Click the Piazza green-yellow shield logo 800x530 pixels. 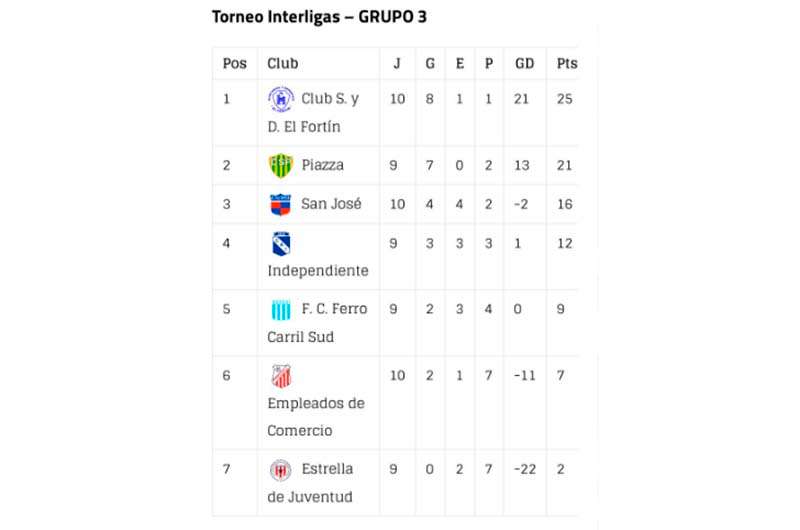tap(281, 166)
